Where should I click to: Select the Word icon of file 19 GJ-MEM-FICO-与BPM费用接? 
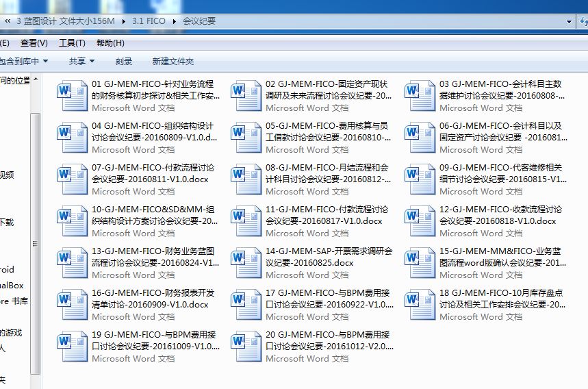72,346
